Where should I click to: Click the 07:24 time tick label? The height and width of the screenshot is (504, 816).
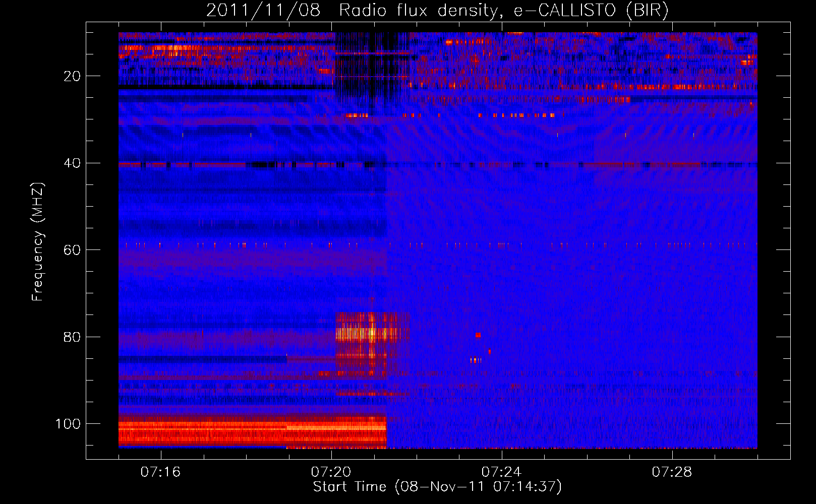click(501, 472)
